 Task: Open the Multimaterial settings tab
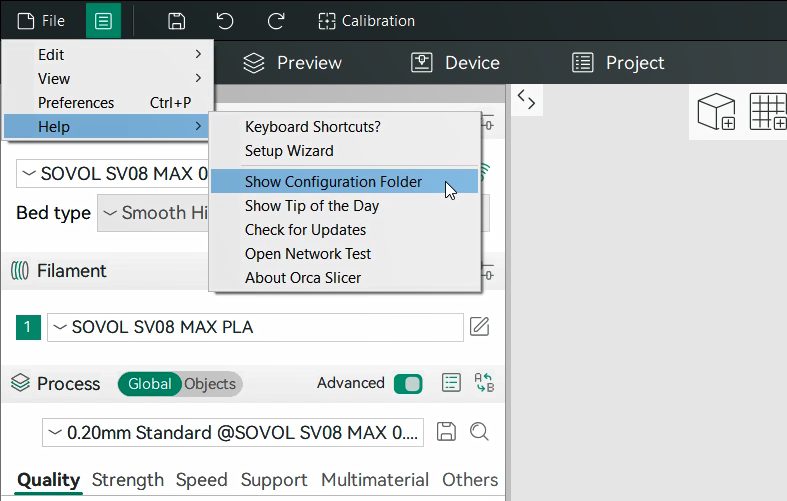pos(375,480)
